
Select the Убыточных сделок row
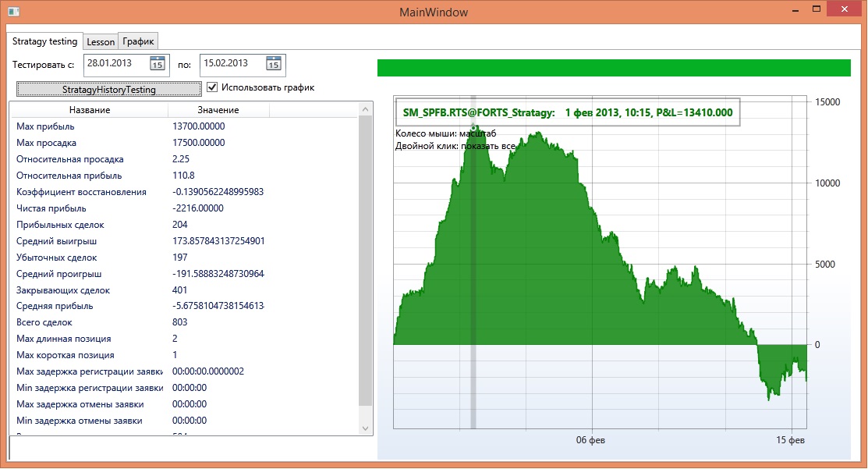click(x=184, y=258)
